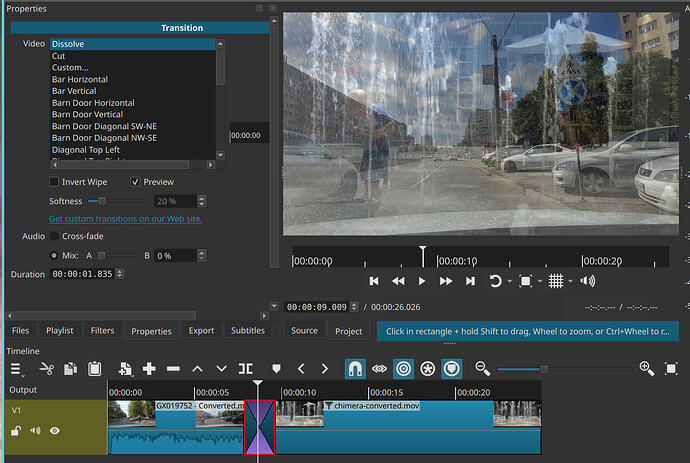Click the fast forward button in player
This screenshot has width=690, height=463.
click(x=446, y=281)
